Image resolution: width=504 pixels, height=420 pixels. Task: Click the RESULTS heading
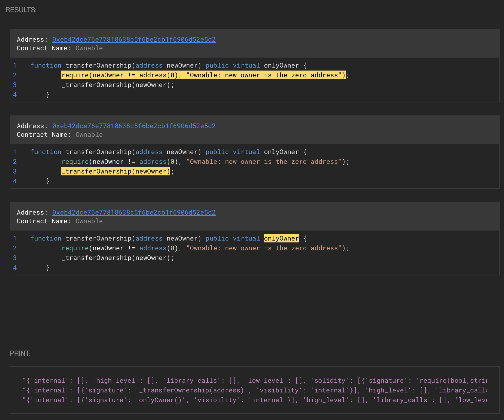pos(21,10)
